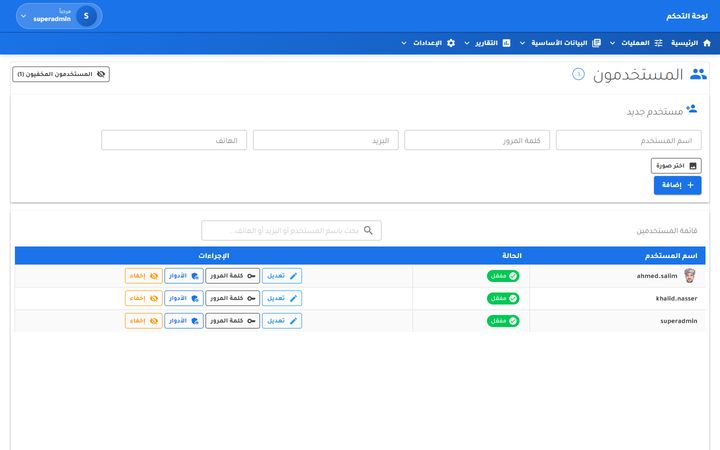Click the key icon in superadmin row
720x450 pixels.
(x=251, y=321)
